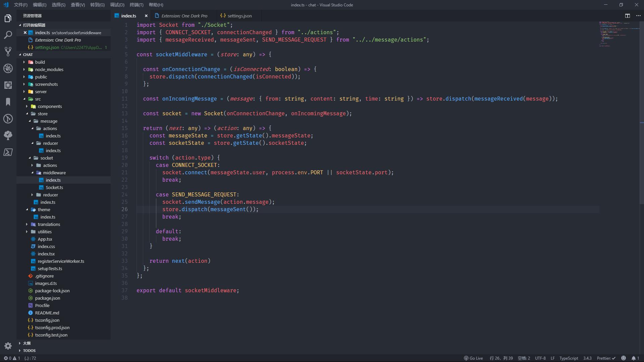644x362 pixels.
Task: Close the index.ts editor tab
Action: (146, 16)
